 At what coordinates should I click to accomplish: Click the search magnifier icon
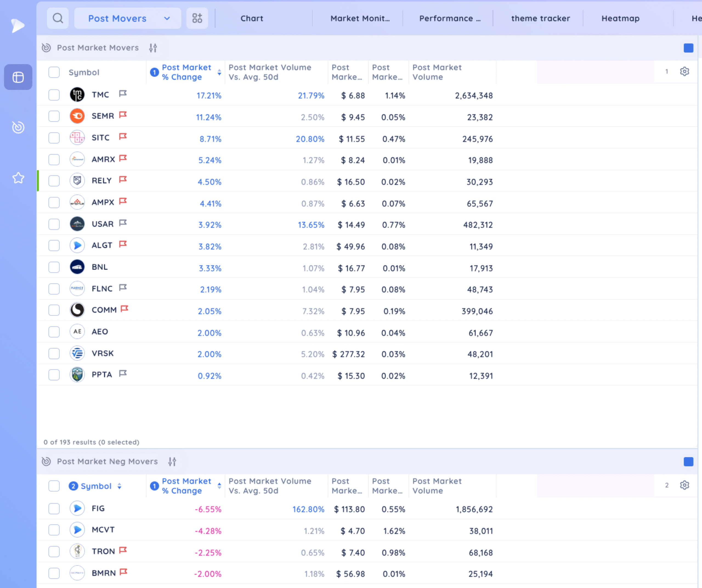[x=58, y=18]
